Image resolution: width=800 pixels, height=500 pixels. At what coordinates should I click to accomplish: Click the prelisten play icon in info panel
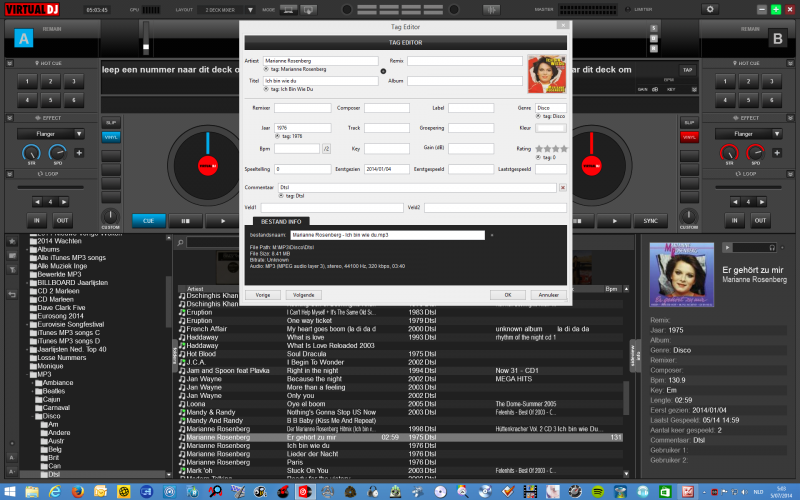coord(727,247)
